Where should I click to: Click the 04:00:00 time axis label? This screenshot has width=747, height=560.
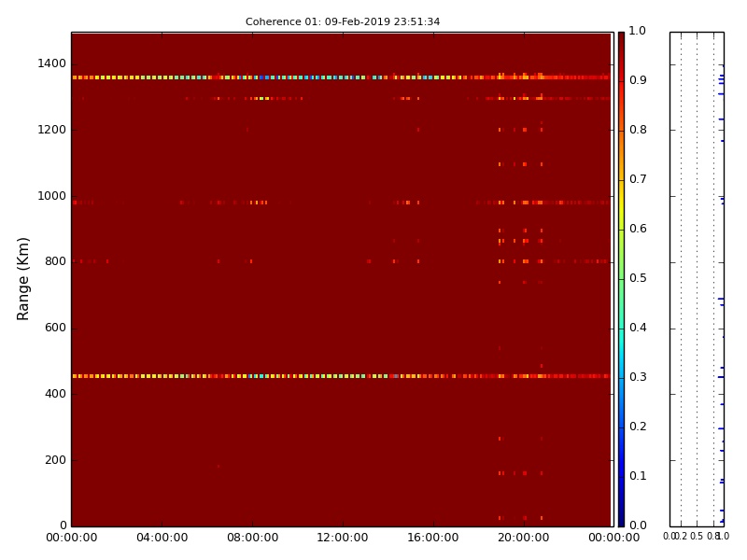(162, 538)
